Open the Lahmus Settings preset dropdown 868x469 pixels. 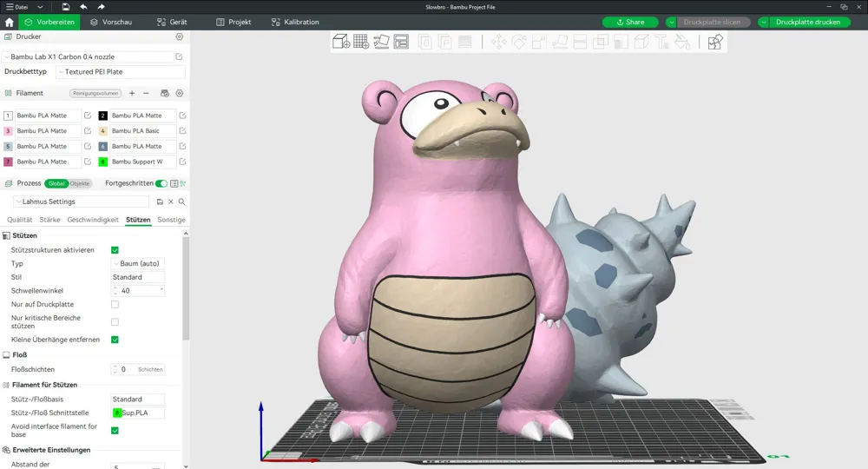click(x=82, y=201)
